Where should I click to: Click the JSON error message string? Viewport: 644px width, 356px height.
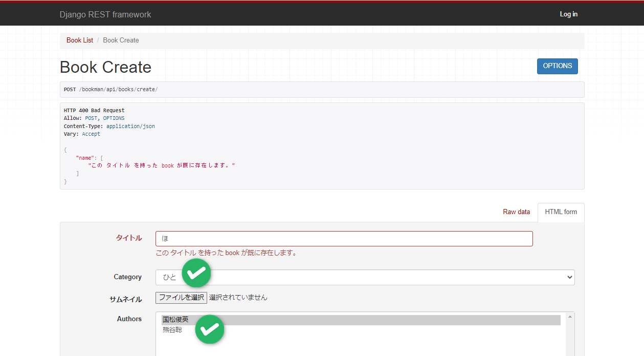(161, 166)
